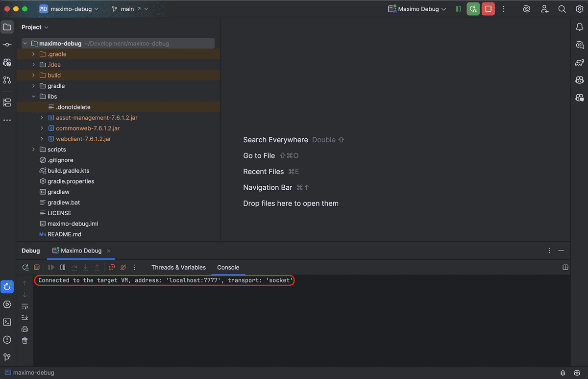The image size is (588, 379).
Task: Toggle Mute Breakpoints in debug toolbar
Action: [x=123, y=267]
